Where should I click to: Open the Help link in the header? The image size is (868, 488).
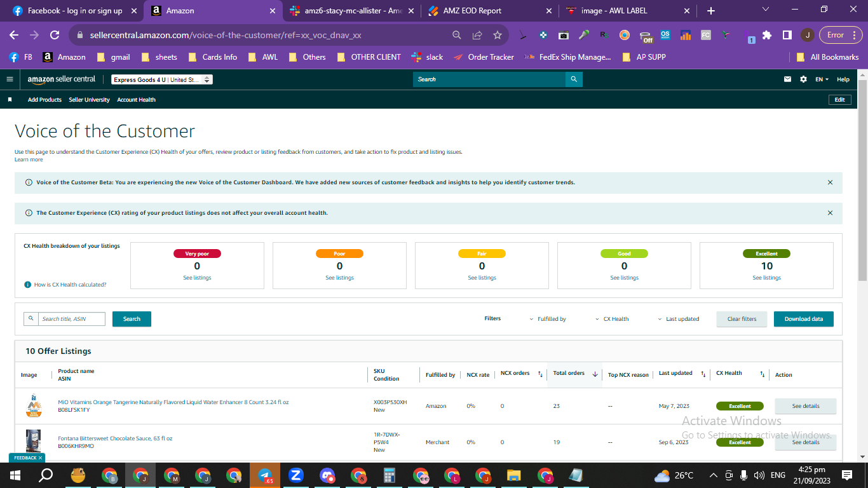coord(843,79)
